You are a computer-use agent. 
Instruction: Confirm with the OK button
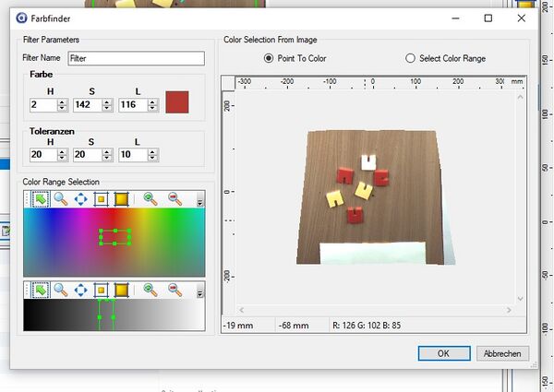[444, 353]
